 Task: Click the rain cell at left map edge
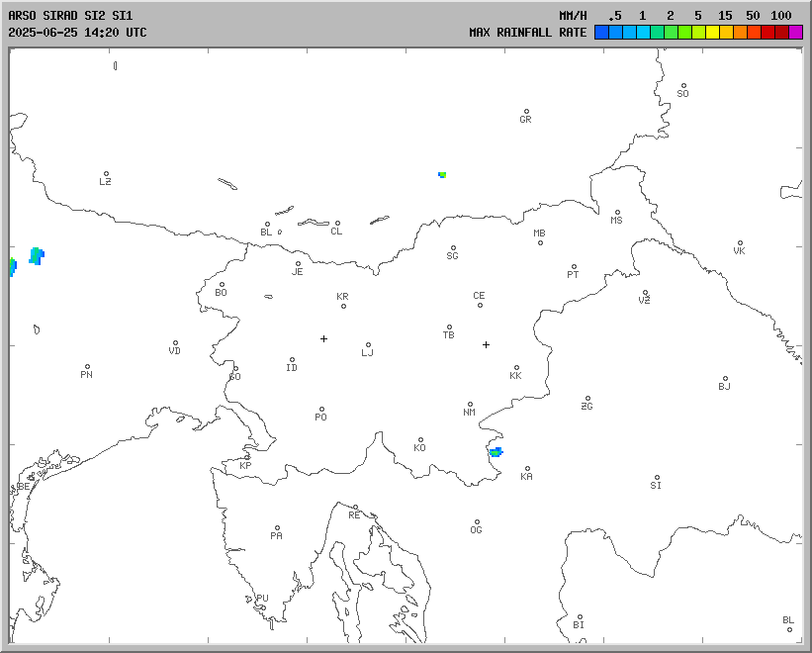37,256
